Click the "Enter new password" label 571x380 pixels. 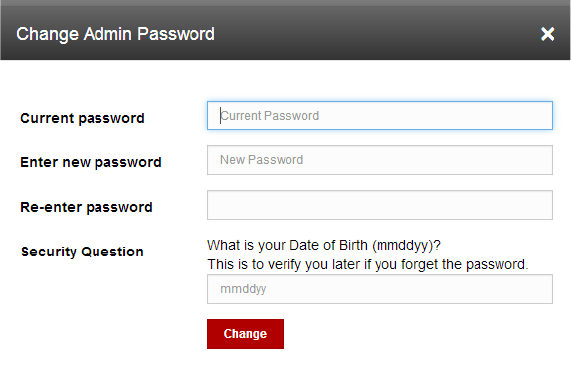point(91,162)
